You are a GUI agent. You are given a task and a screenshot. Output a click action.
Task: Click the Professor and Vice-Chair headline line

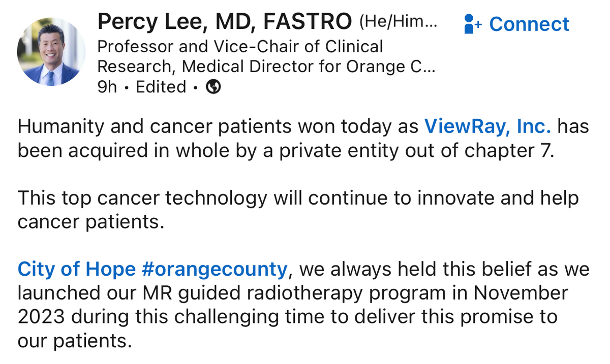(240, 47)
